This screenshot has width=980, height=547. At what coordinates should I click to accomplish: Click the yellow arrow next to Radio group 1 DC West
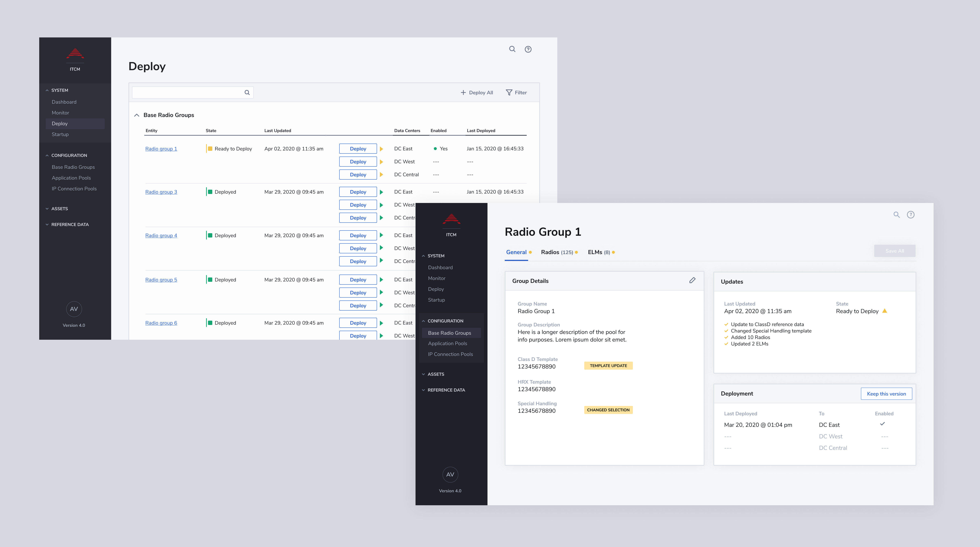381,162
